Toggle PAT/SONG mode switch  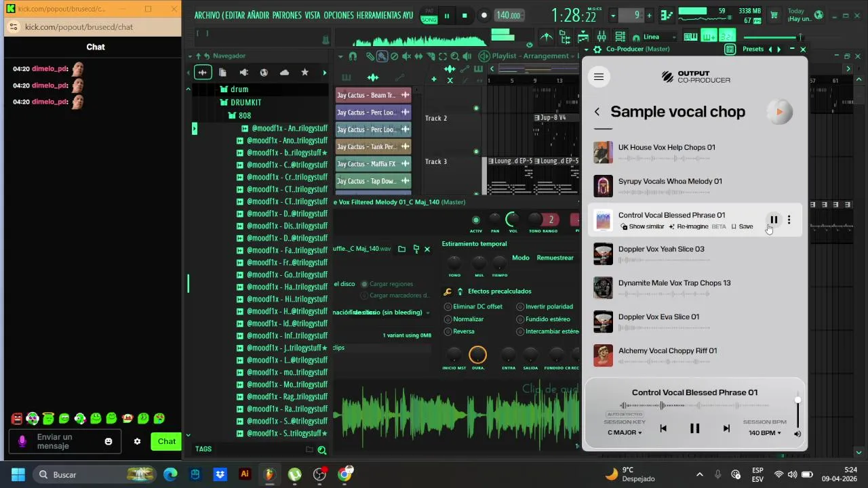(429, 16)
